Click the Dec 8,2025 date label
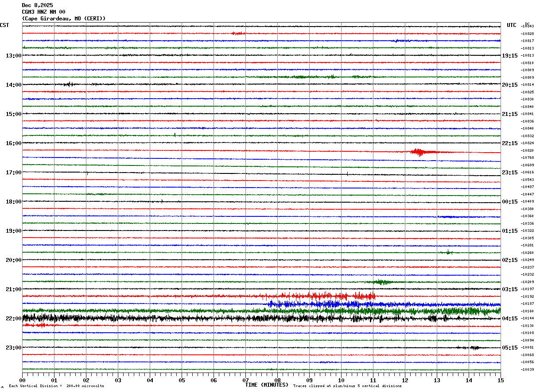Viewport: 536px width, 392px height. [37, 5]
